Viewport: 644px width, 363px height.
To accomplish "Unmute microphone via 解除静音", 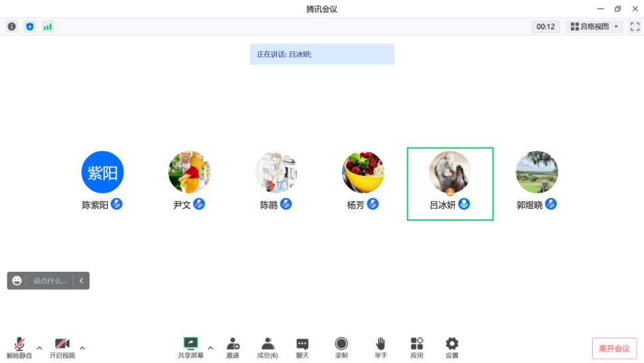I will coord(19,348).
